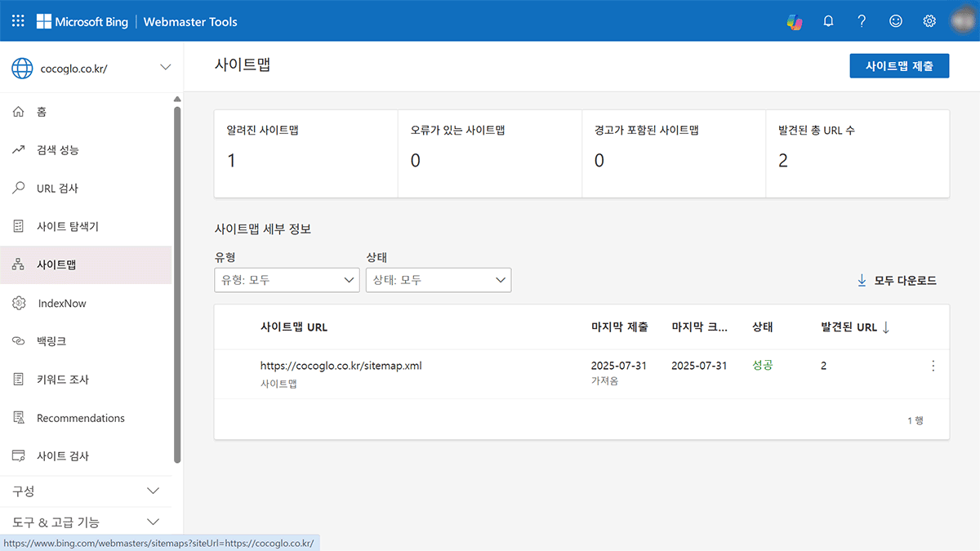The height and width of the screenshot is (551, 980).
Task: Open the notifications bell
Action: pos(828,22)
